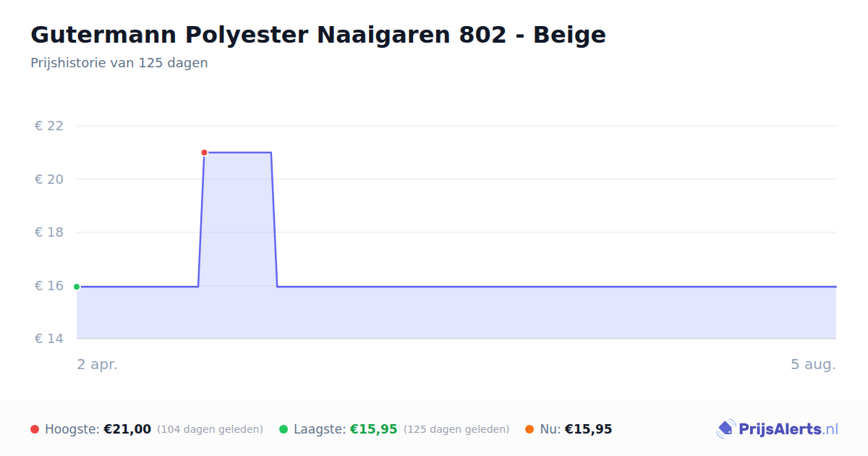
Task: Click the 125 dagen geleden note
Action: (x=456, y=429)
